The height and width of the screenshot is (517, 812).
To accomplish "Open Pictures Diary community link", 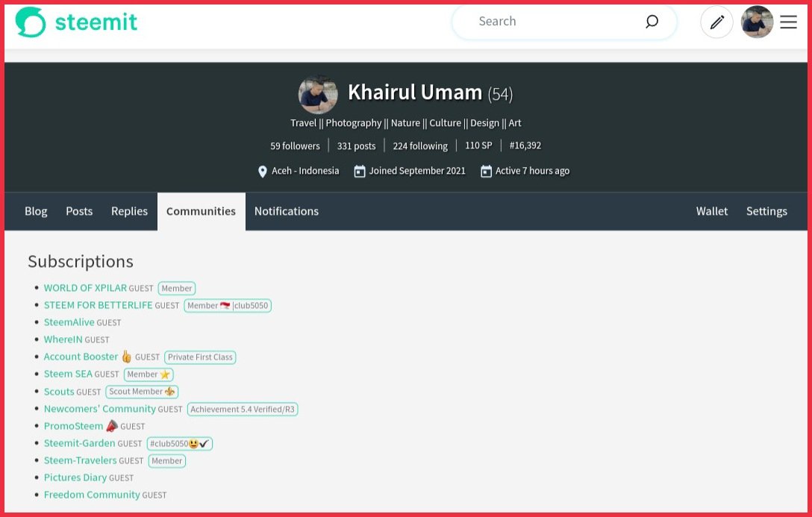I will click(75, 477).
